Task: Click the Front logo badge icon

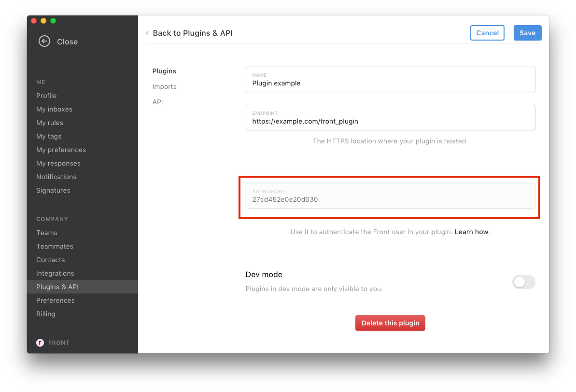Action: pos(40,343)
